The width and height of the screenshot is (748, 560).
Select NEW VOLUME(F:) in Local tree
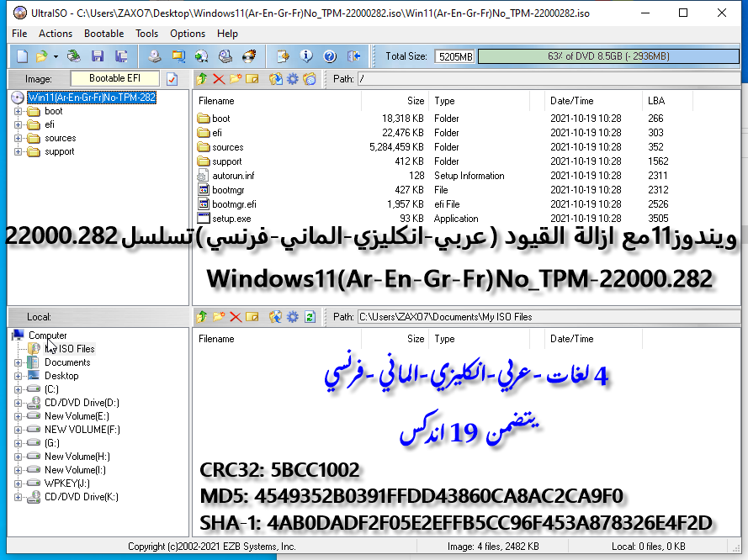tap(82, 430)
